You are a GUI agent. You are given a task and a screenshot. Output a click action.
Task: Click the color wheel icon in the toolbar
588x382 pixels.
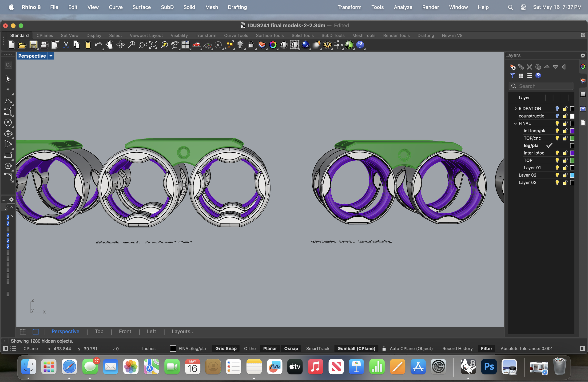273,45
